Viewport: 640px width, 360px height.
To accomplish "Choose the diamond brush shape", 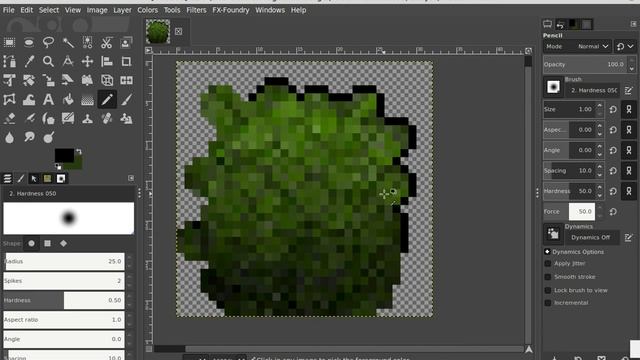I will [63, 243].
